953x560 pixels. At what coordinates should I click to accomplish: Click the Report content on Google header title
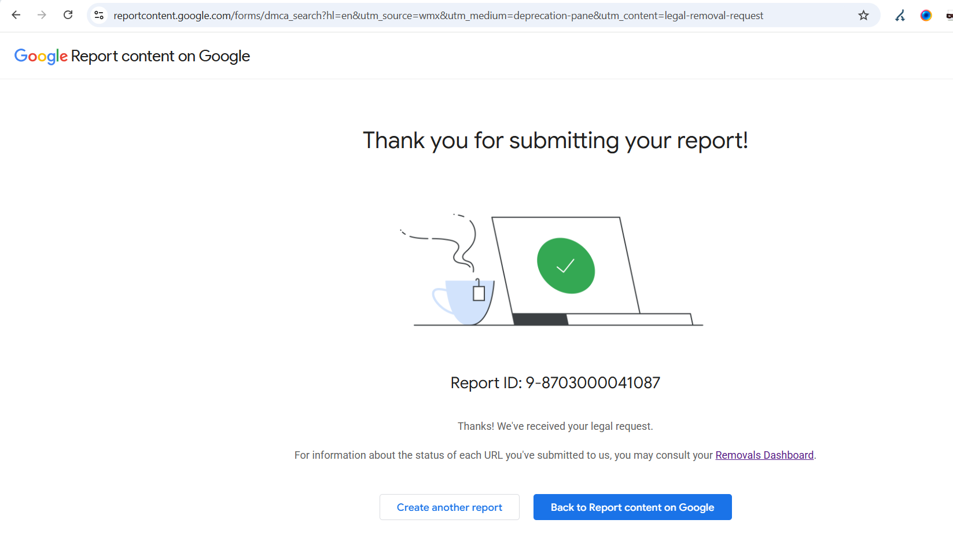tap(160, 56)
